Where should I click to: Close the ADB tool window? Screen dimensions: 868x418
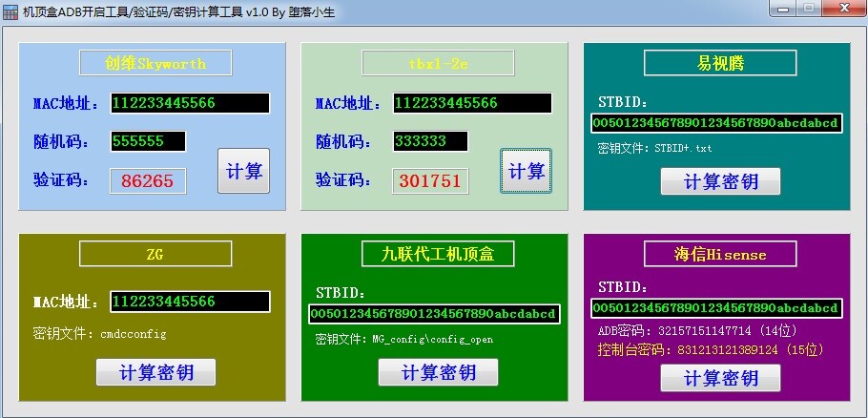tap(844, 8)
